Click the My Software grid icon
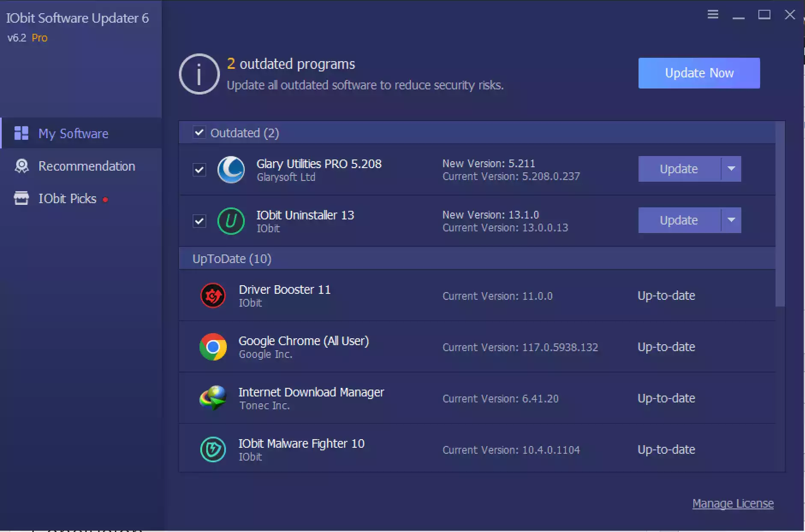This screenshot has height=532, width=805. pyautogui.click(x=21, y=133)
